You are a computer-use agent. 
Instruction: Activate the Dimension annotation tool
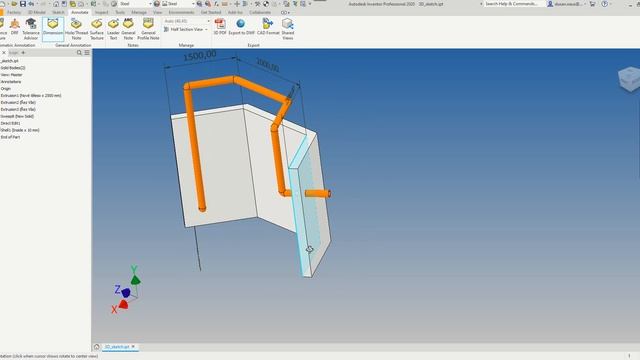click(53, 29)
